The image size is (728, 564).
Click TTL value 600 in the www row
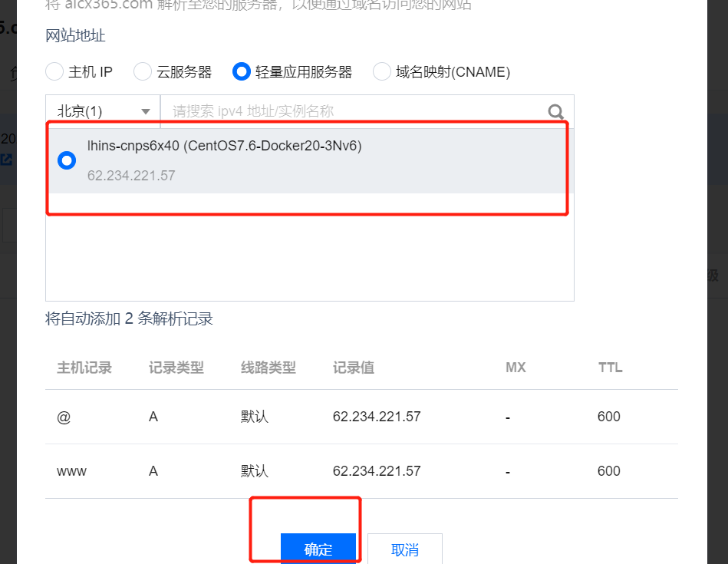pos(608,470)
